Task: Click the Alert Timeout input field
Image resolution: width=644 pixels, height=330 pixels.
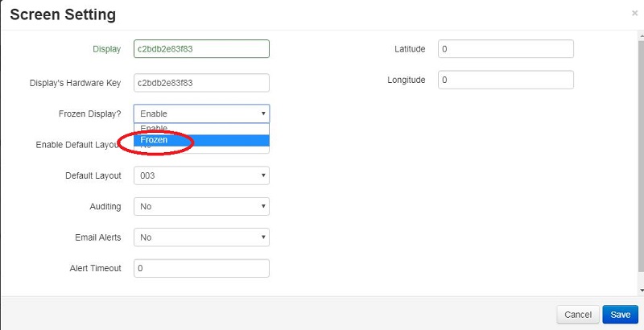Action: click(201, 268)
